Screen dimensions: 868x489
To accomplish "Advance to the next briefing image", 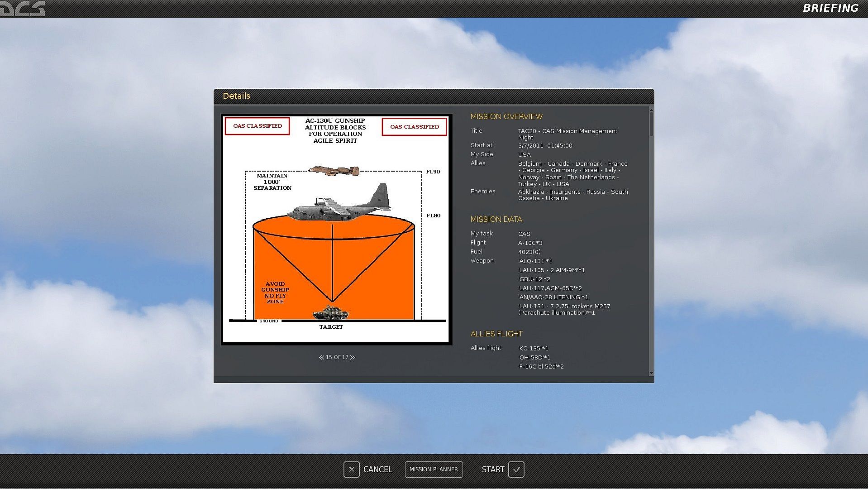I will coord(353,358).
